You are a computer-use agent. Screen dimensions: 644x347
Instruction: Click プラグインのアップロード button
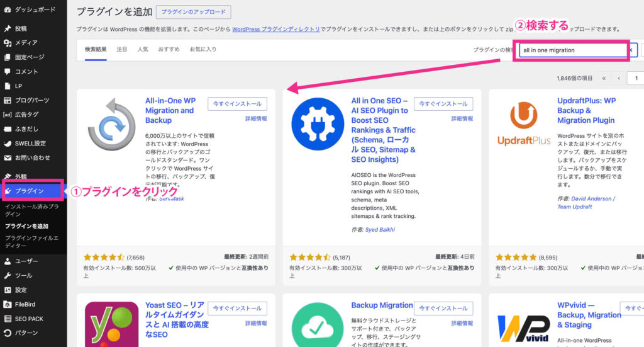(194, 12)
